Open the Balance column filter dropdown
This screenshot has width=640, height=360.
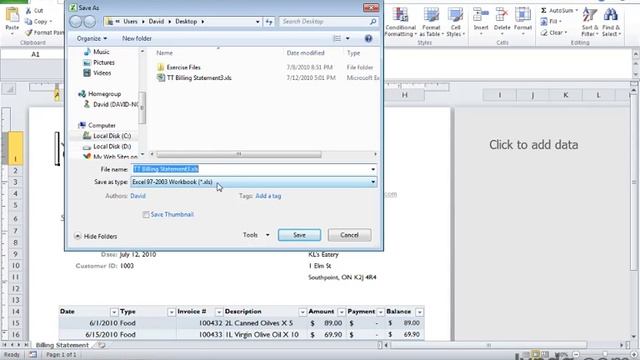pos(420,312)
